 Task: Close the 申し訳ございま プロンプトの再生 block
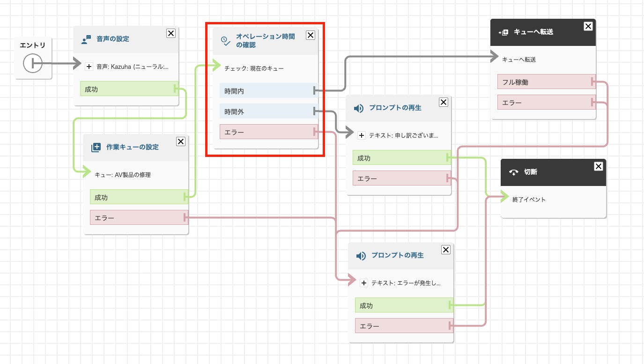point(444,102)
